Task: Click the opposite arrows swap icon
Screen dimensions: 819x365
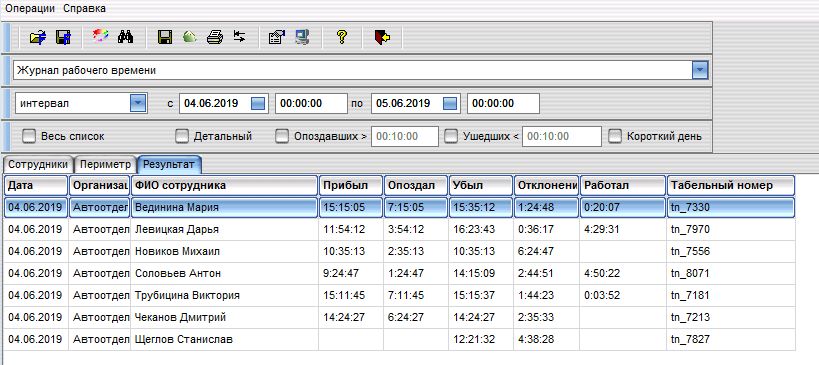Action: [x=239, y=37]
